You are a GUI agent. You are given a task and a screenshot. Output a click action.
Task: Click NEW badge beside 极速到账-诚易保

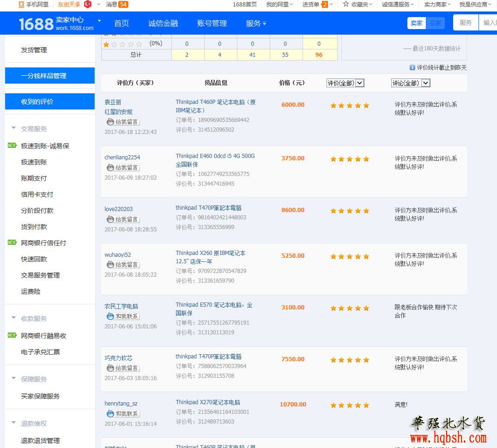[x=12, y=145]
